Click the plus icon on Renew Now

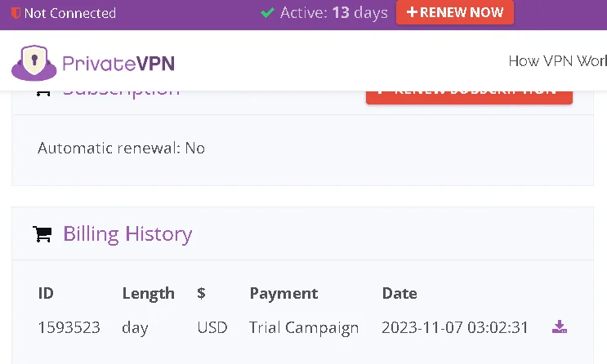point(412,12)
